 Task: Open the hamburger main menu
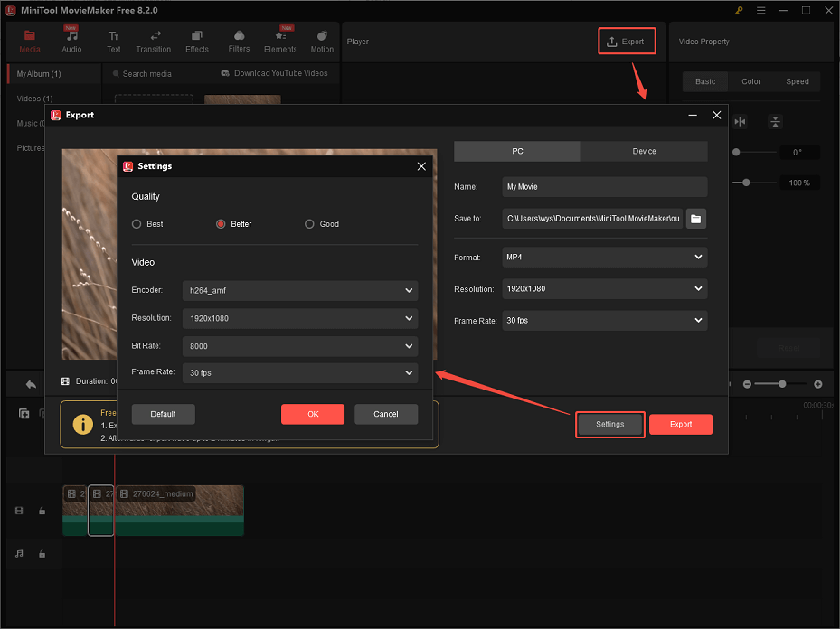click(x=760, y=10)
